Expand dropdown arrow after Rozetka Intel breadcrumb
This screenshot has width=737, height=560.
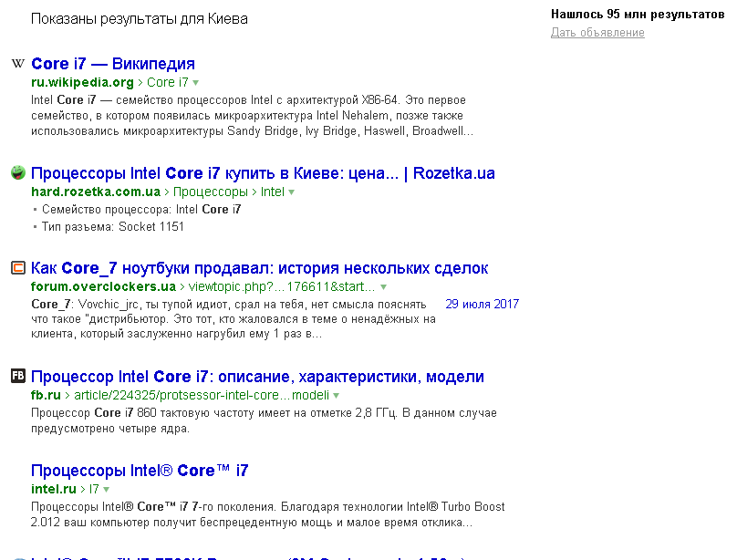(291, 192)
